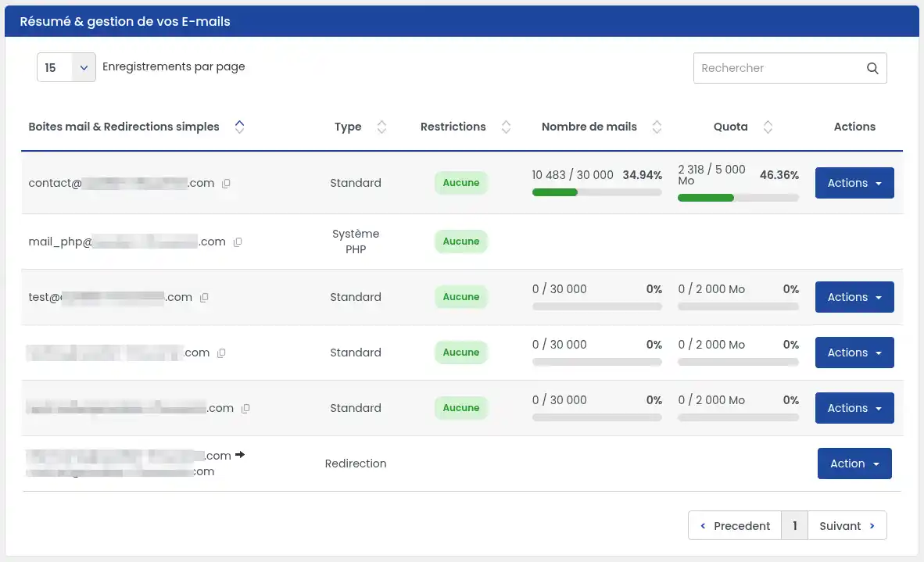Copy the contact@ email address
The height and width of the screenshot is (562, 924).
coord(226,183)
